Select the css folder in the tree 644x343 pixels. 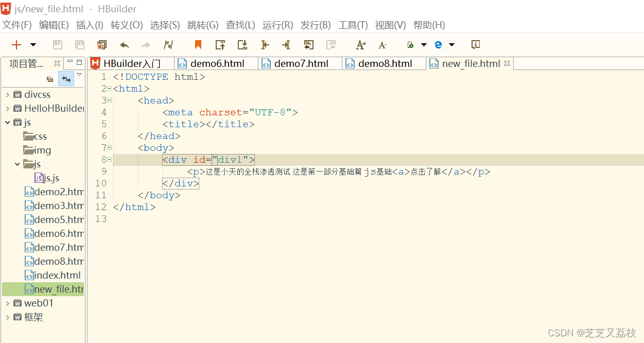35,136
